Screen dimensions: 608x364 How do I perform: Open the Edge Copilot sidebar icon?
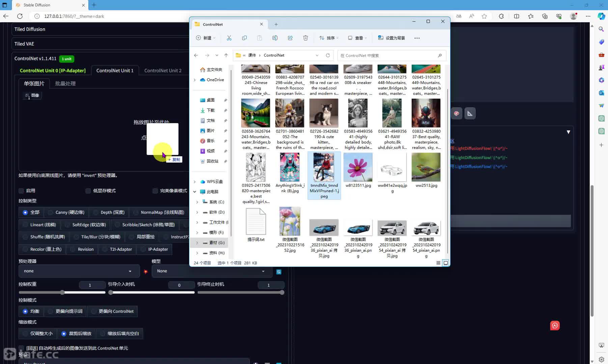[601, 16]
